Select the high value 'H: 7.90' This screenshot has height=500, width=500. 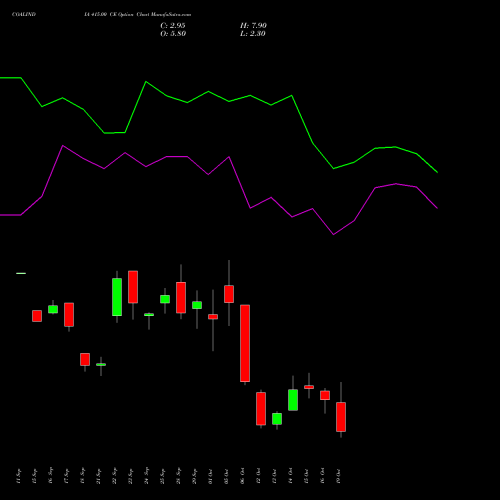coord(253,26)
